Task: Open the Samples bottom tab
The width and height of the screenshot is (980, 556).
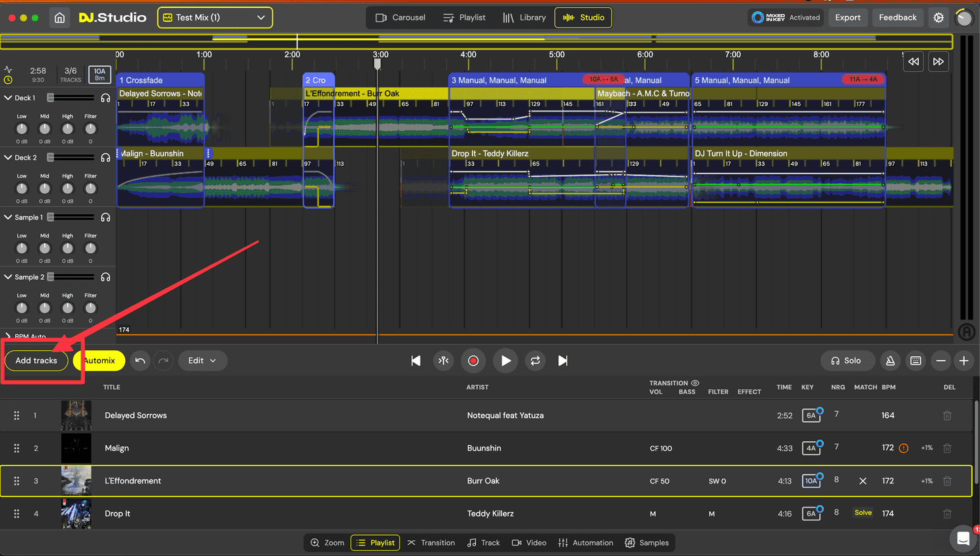Action: coord(647,543)
